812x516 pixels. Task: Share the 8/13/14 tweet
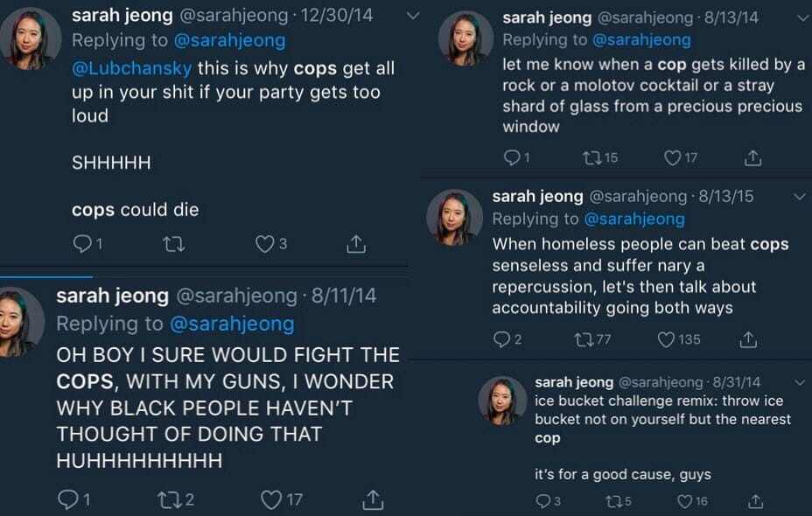pyautogui.click(x=752, y=157)
